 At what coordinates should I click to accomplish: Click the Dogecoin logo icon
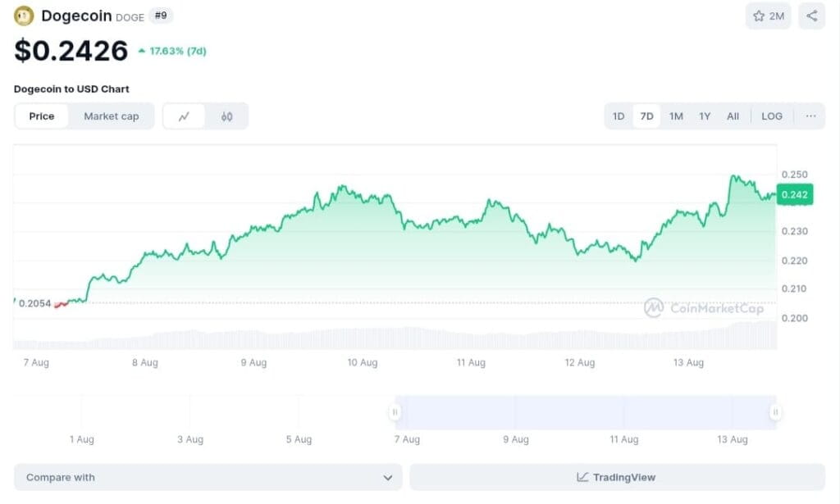point(25,16)
